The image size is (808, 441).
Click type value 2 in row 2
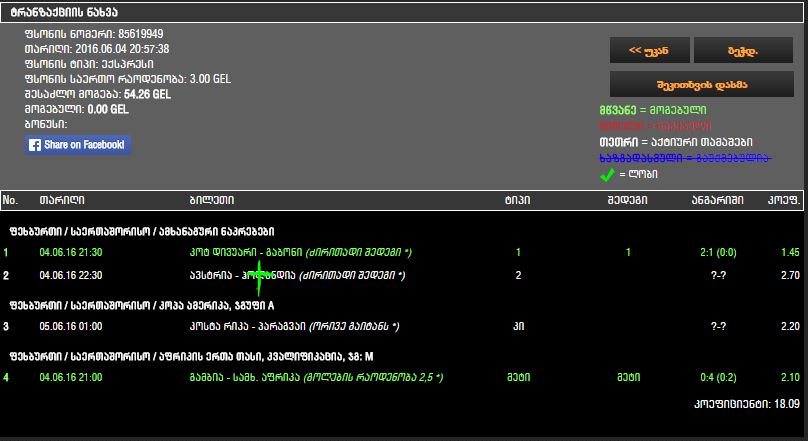518,275
